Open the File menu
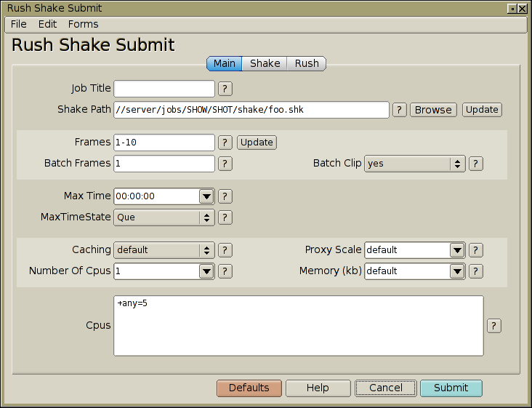 pyautogui.click(x=18, y=24)
